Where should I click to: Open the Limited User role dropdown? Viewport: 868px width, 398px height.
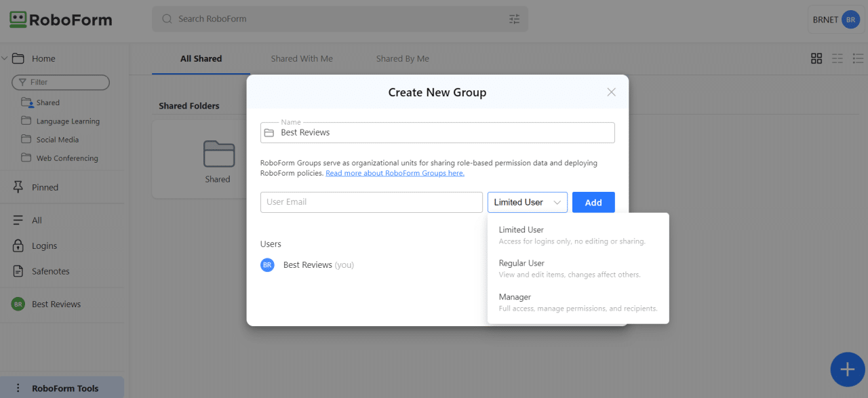point(527,202)
